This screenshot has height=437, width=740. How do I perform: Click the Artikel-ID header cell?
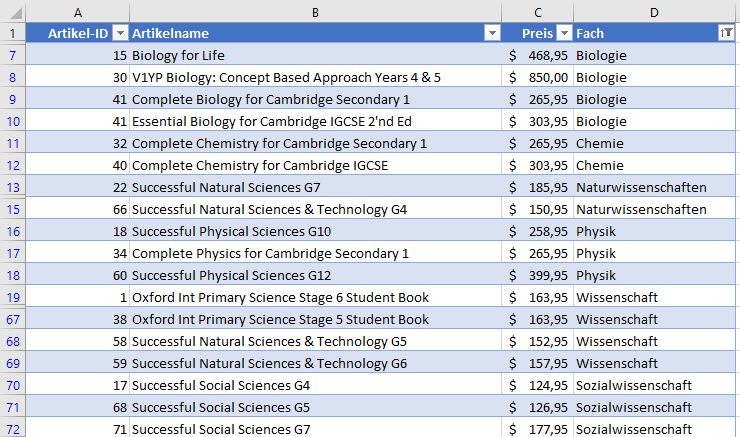coord(78,33)
